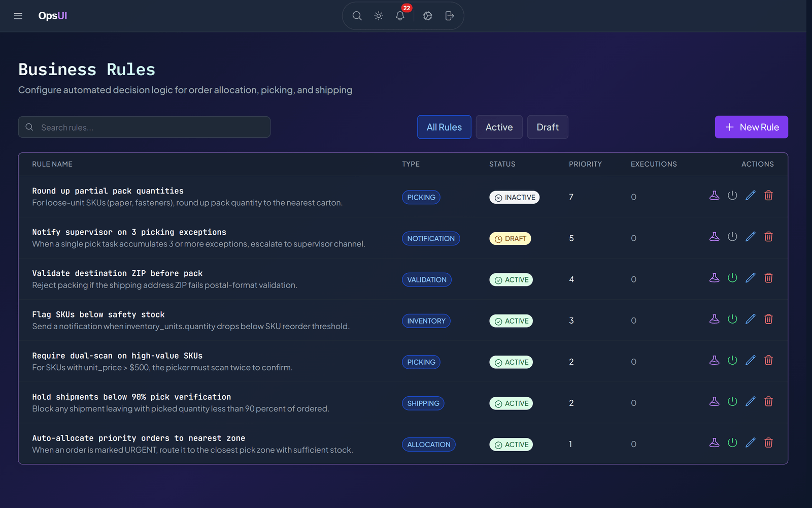812x508 pixels.
Task: Select rule title Validate destination ZIP before pack
Action: coord(117,273)
